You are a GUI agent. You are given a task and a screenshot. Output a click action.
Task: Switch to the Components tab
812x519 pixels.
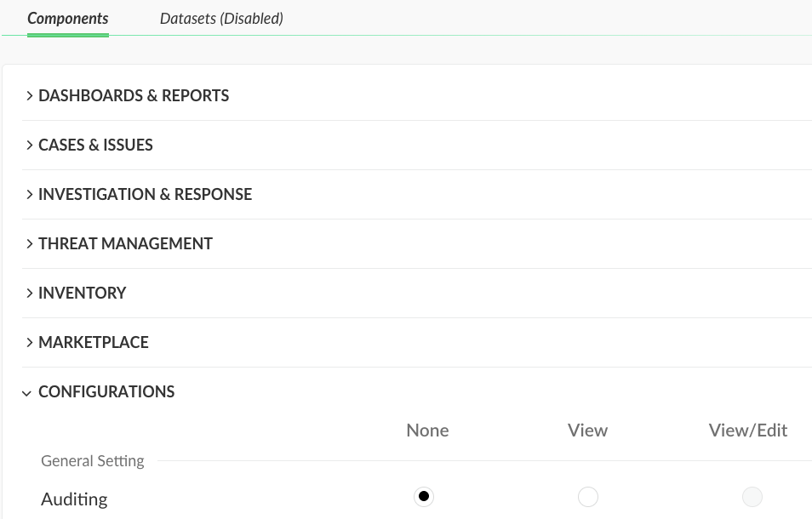pos(68,18)
